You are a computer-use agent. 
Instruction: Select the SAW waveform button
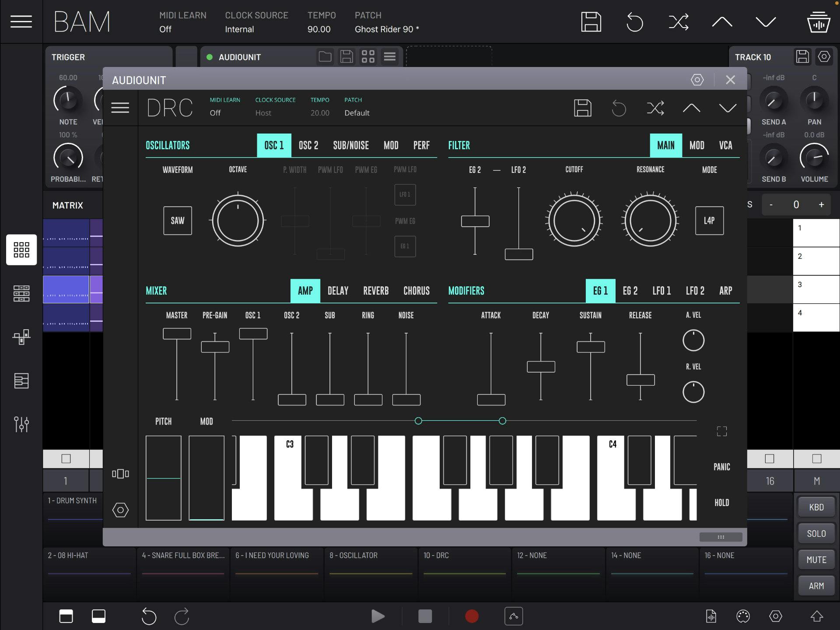(x=177, y=220)
